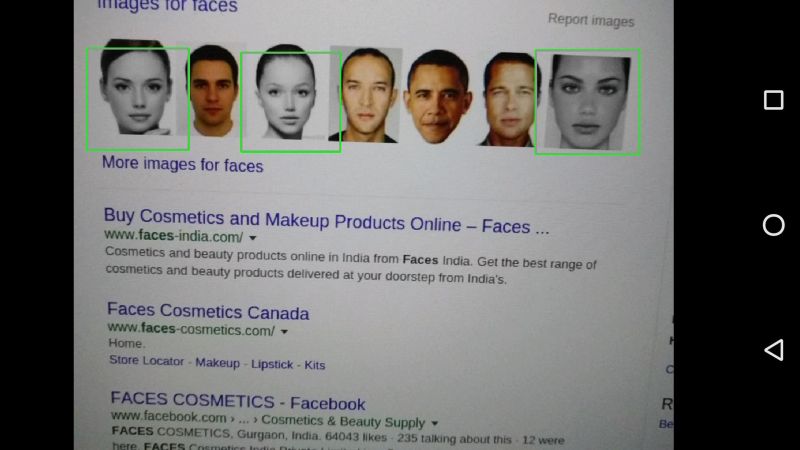Expand dropdown arrow next to www.faces-cosmetics.com

click(x=284, y=332)
